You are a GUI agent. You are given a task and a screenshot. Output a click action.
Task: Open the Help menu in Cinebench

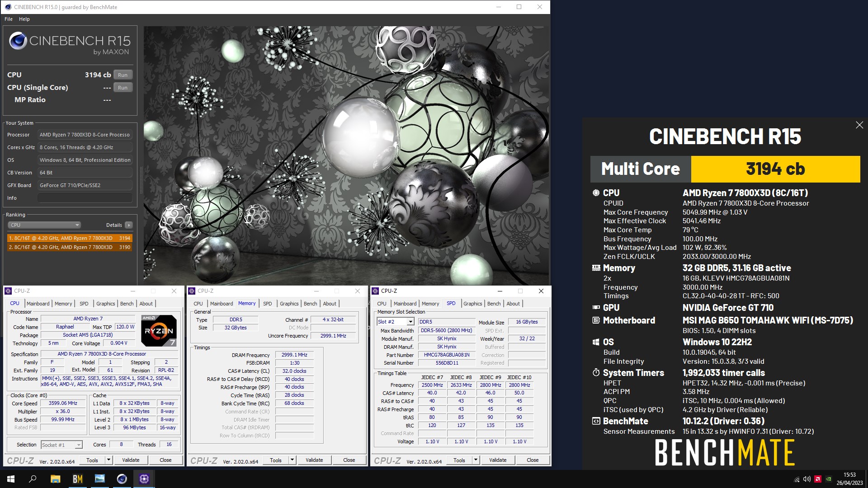pyautogui.click(x=24, y=19)
